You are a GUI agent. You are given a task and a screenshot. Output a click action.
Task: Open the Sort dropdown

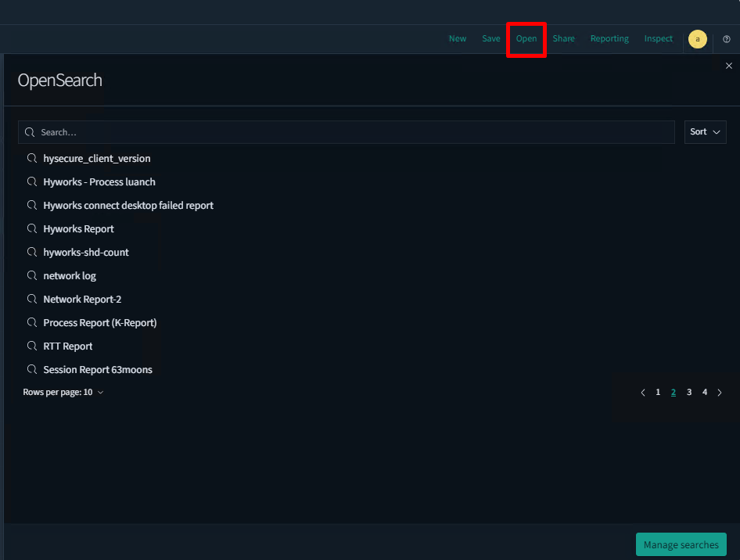tap(705, 132)
